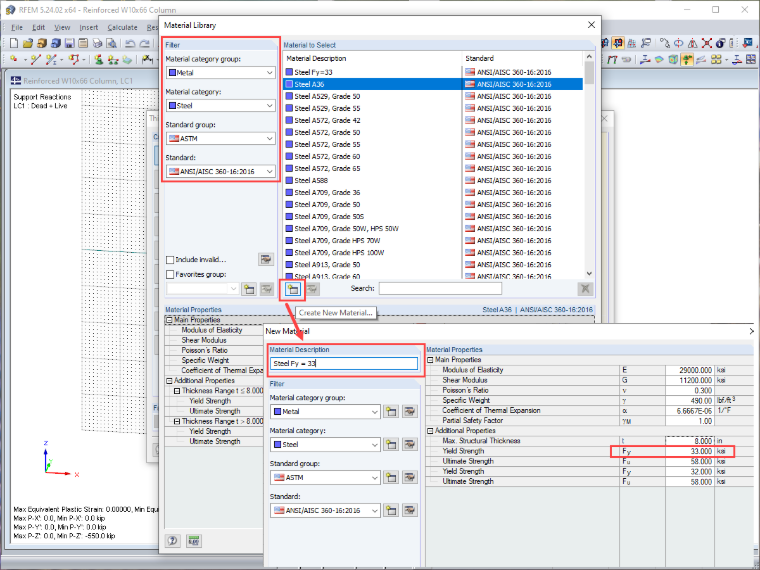760x570 pixels.
Task: Click the clear search icon beside the Search field
Action: pyautogui.click(x=585, y=289)
